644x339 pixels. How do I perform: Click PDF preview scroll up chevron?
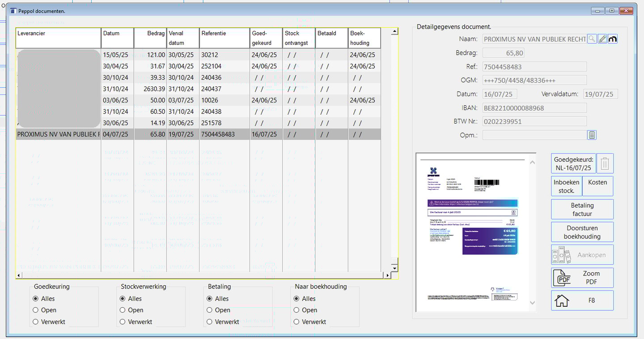[532, 162]
